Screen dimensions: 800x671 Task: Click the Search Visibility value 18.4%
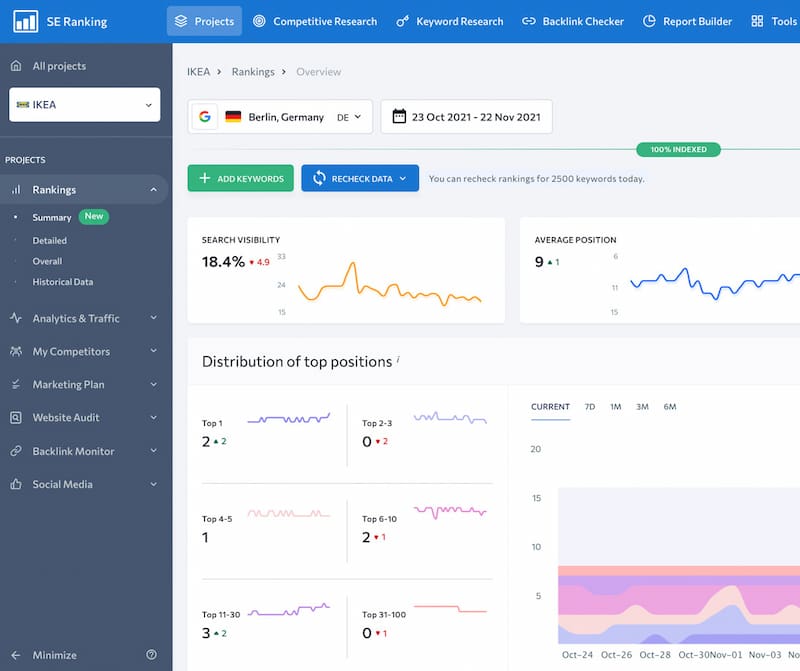click(223, 262)
